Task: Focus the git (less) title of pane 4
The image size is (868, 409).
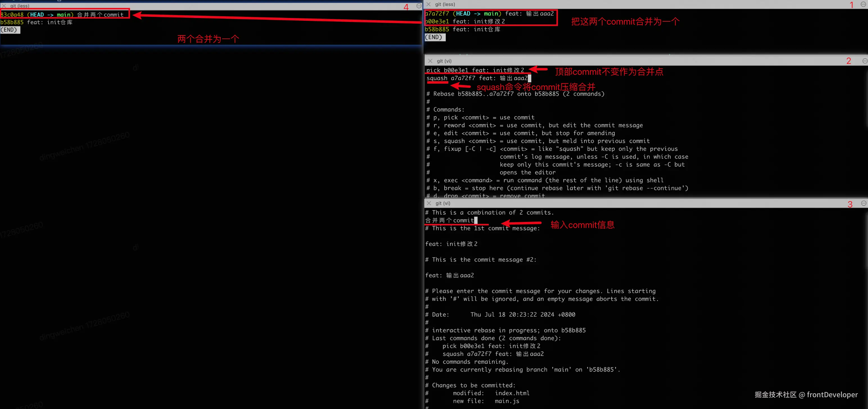Action: point(20,6)
